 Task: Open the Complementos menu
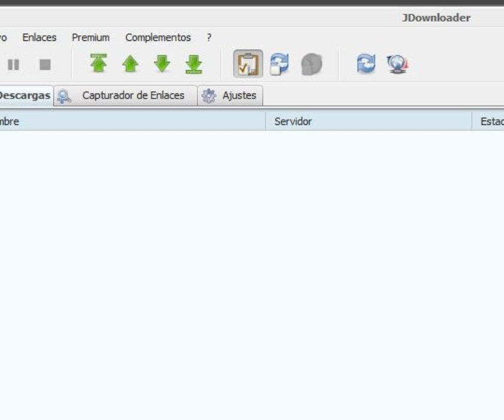[158, 38]
